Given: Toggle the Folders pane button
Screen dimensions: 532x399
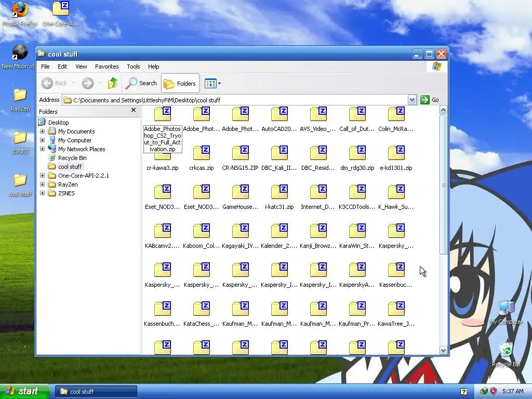Looking at the screenshot, I should coord(180,84).
